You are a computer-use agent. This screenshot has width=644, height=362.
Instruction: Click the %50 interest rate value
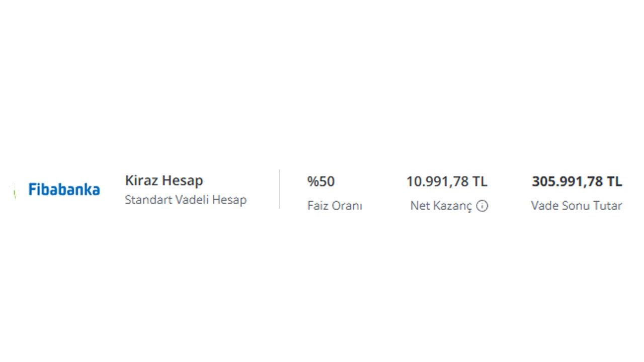321,182
